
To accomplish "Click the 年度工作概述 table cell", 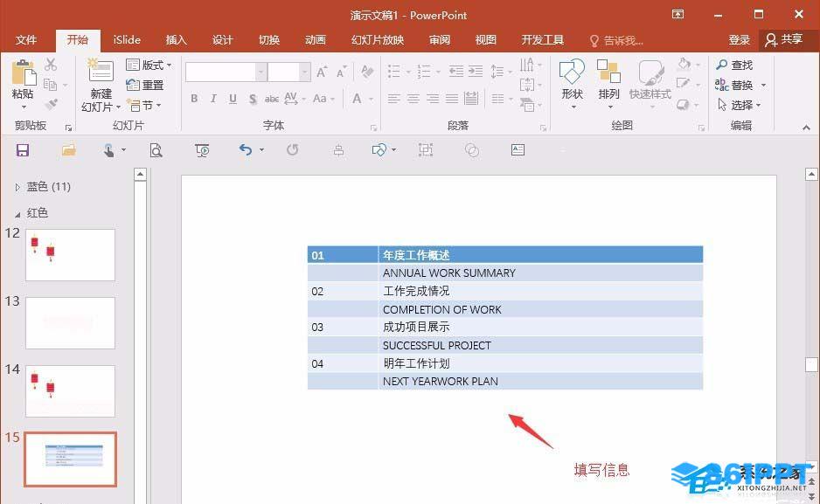I will coord(541,255).
